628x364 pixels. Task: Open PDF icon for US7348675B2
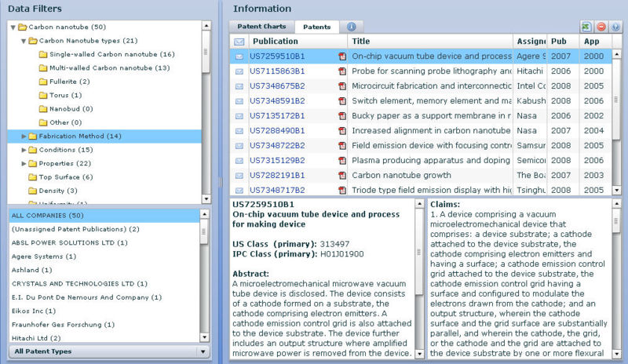[342, 86]
